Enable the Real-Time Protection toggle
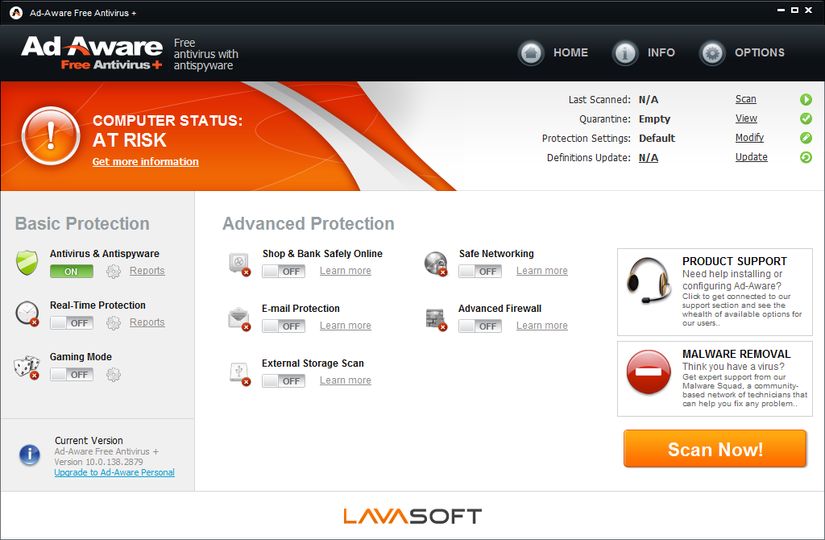Screen dimensions: 825x540 pos(71,323)
